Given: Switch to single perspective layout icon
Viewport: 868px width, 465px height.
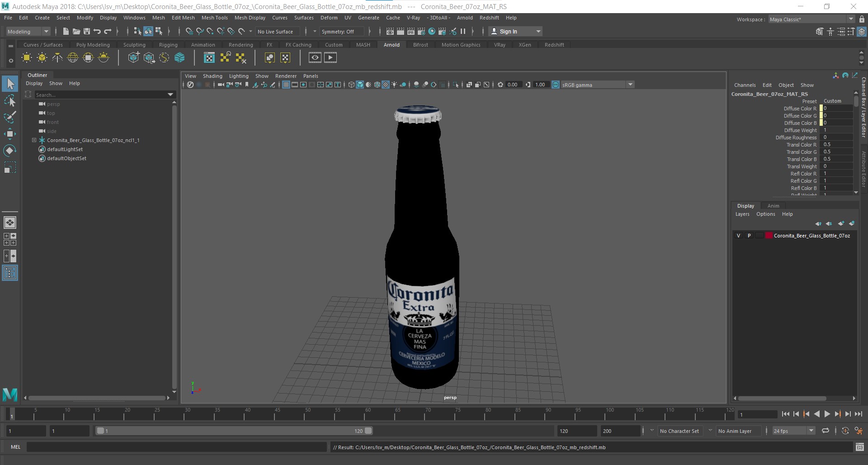Looking at the screenshot, I should [x=10, y=222].
